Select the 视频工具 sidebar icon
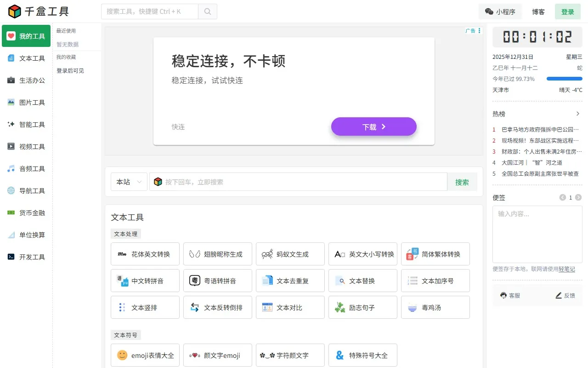The width and height of the screenshot is (588, 368). (x=26, y=146)
